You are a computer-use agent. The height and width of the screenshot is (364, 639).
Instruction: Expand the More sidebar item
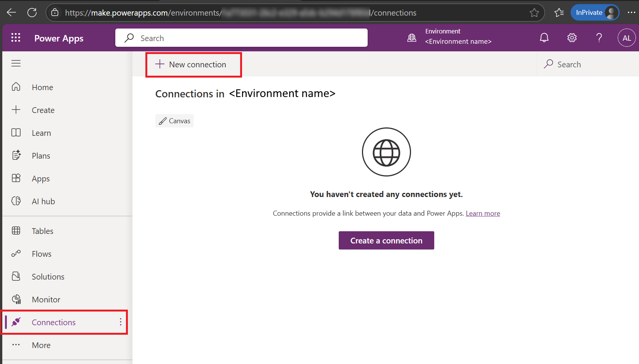(x=41, y=345)
